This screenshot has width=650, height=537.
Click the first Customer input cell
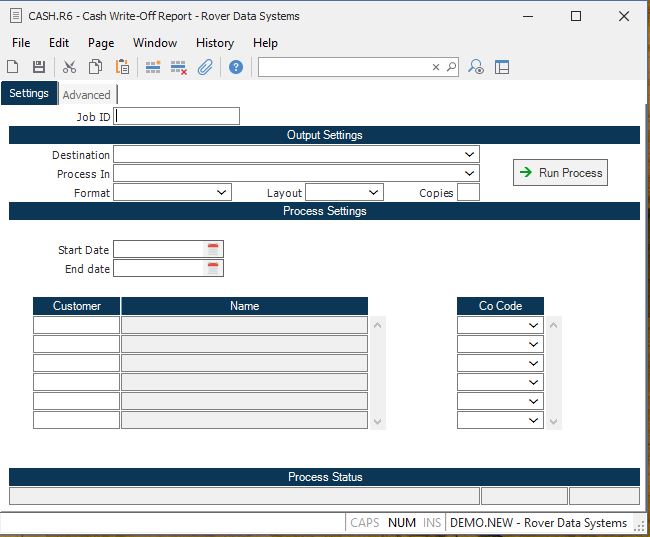click(x=76, y=325)
